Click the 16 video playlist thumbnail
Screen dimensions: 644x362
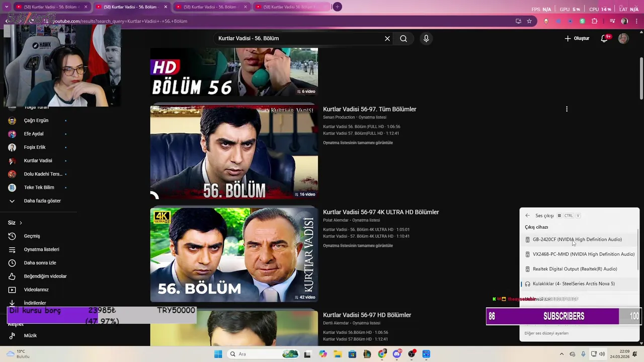(x=234, y=152)
